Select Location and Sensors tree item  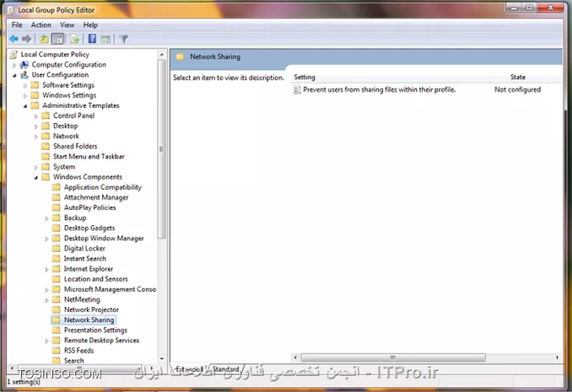pyautogui.click(x=96, y=279)
